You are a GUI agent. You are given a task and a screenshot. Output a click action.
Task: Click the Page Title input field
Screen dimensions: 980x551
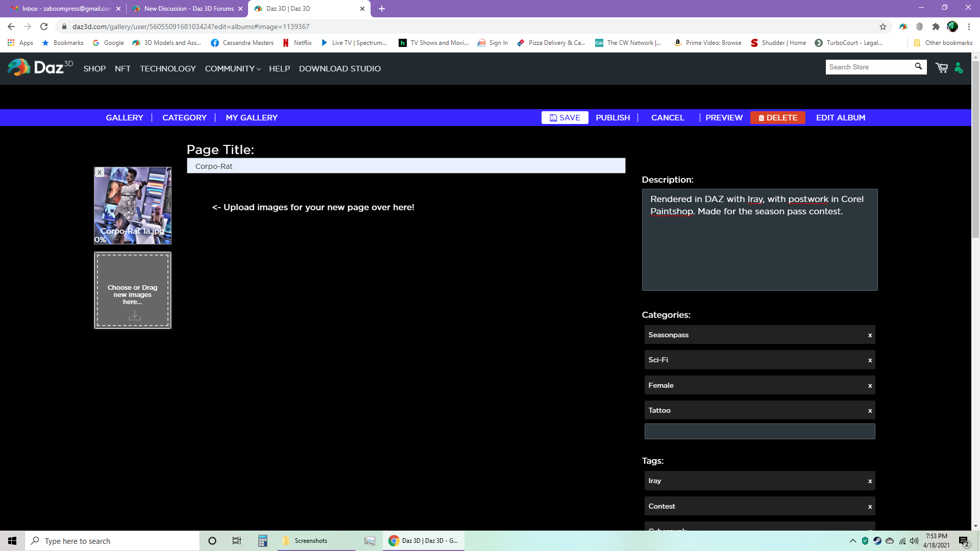406,166
